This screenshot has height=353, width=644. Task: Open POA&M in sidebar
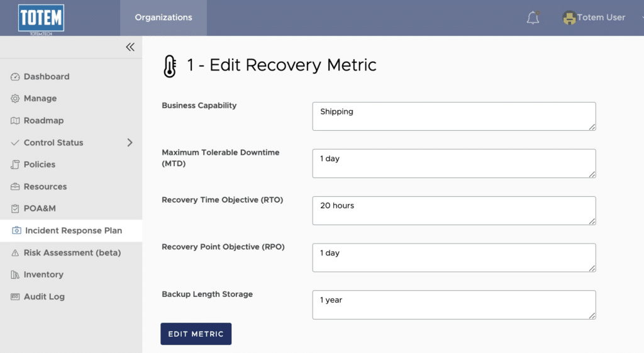click(x=40, y=209)
